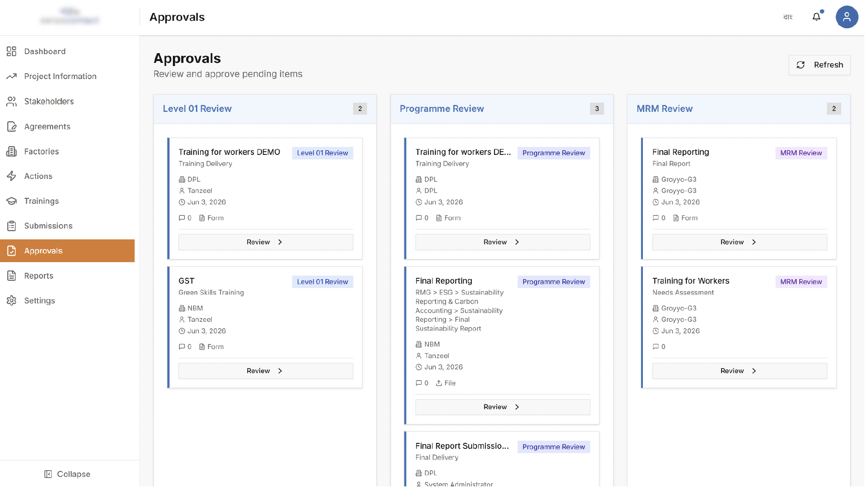Click comment icon on GST card
The height and width of the screenshot is (491, 868).
pos(182,347)
